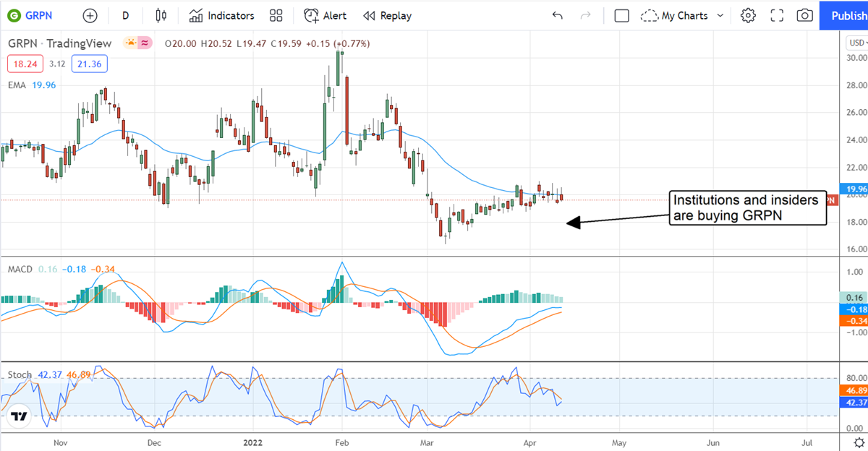Click the market status indicator badge
Viewport: 868px width, 451px height.
tap(138, 43)
